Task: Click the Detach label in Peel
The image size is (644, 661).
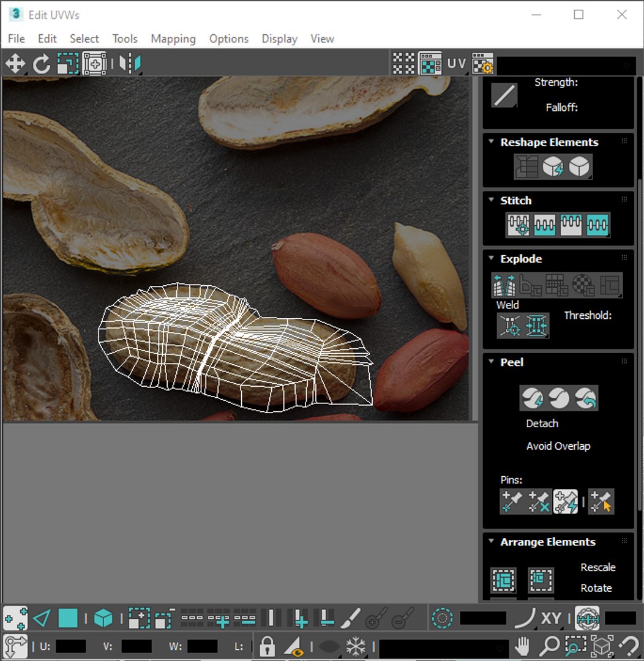Action: (542, 424)
